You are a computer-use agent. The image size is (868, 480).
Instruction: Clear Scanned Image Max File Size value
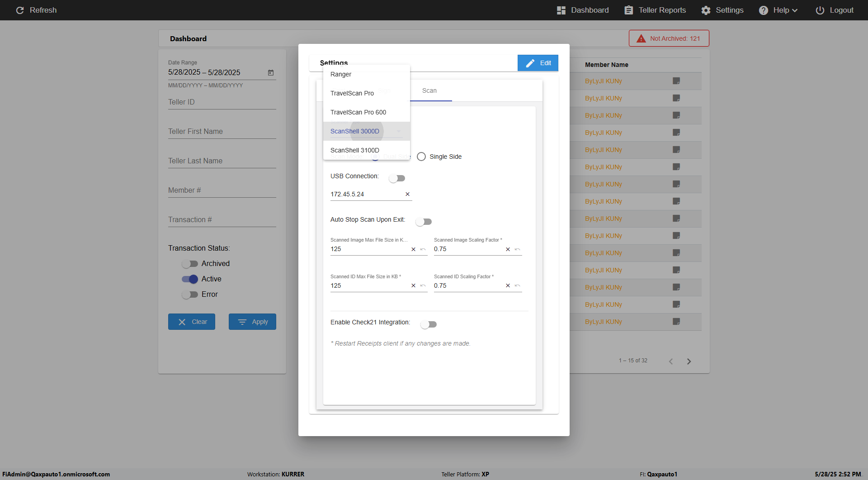coord(413,249)
